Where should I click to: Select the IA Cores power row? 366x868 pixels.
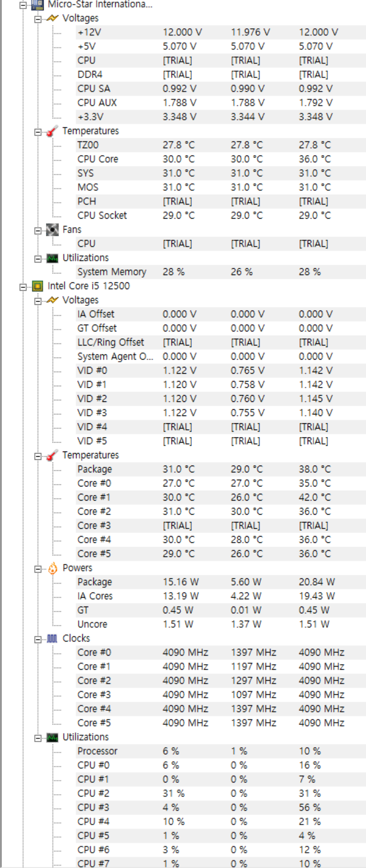point(221,596)
